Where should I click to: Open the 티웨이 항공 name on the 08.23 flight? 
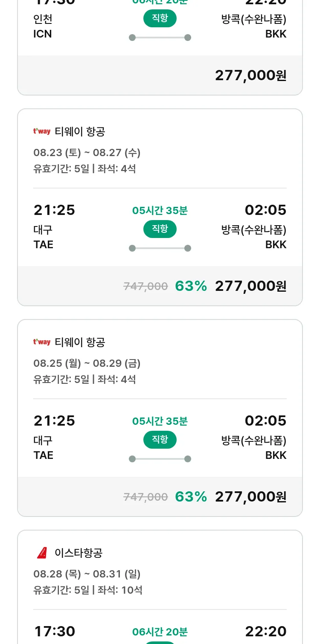click(x=80, y=131)
